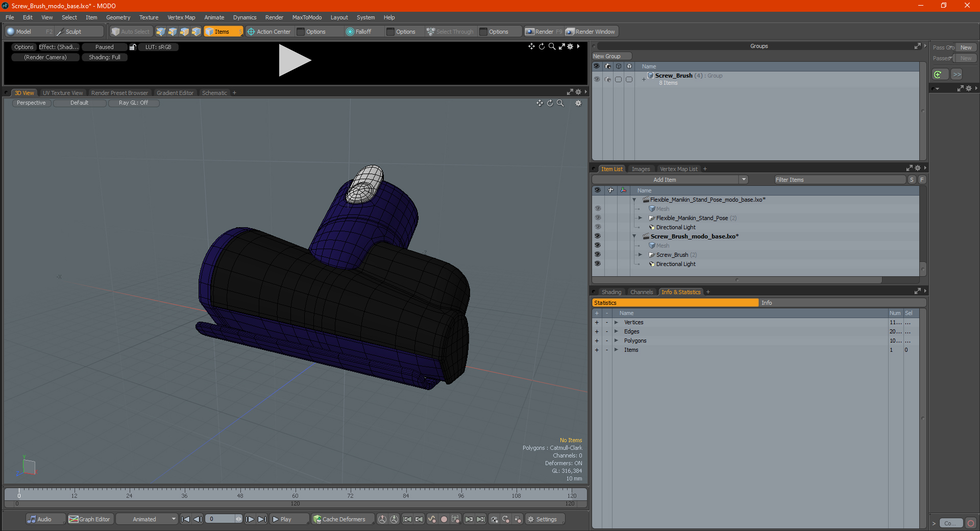Click preview pane settings gear icon
The image size is (980, 531).
pyautogui.click(x=570, y=46)
